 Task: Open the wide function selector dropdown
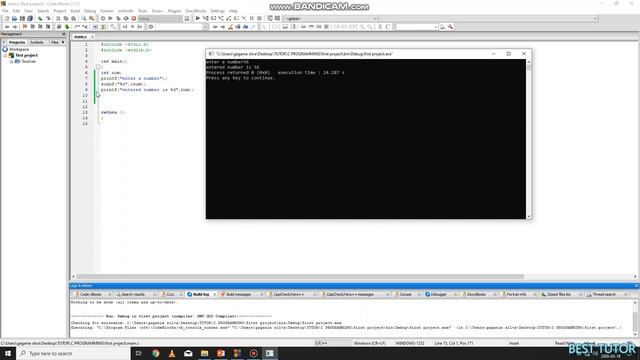[x=595, y=18]
